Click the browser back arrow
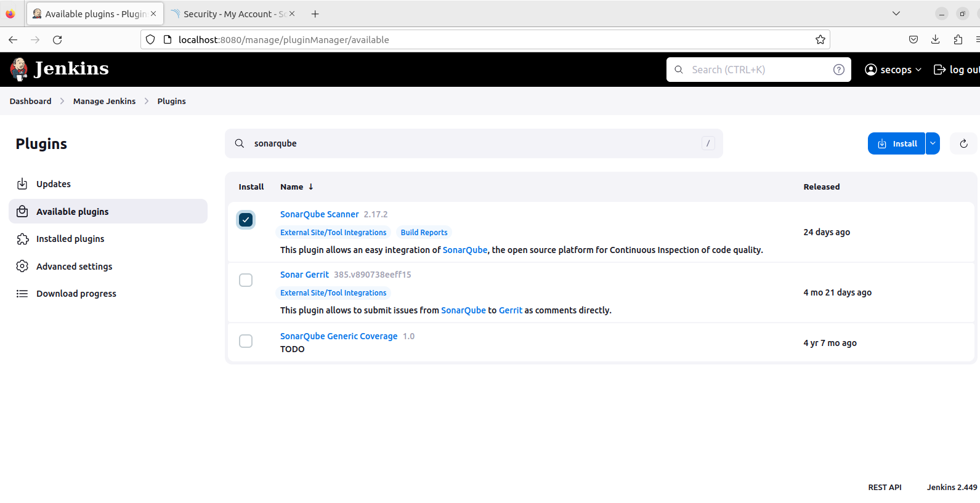This screenshot has height=503, width=980. click(x=13, y=39)
